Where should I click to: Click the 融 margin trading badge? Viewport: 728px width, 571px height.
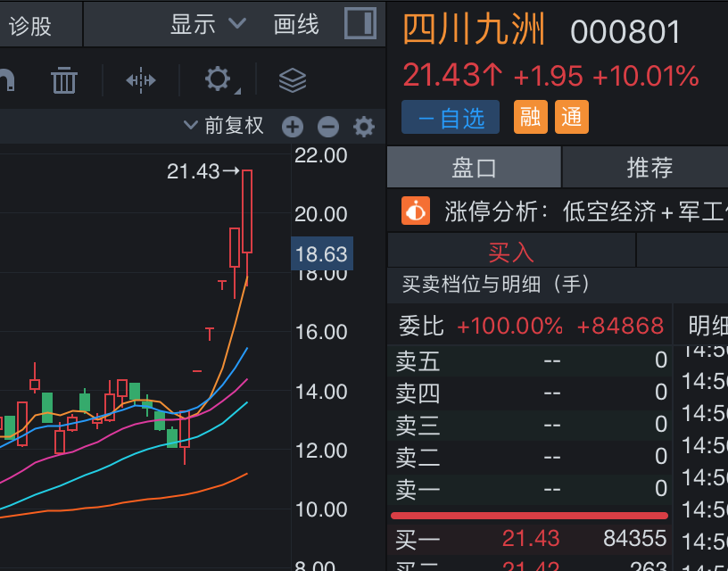pos(531,117)
